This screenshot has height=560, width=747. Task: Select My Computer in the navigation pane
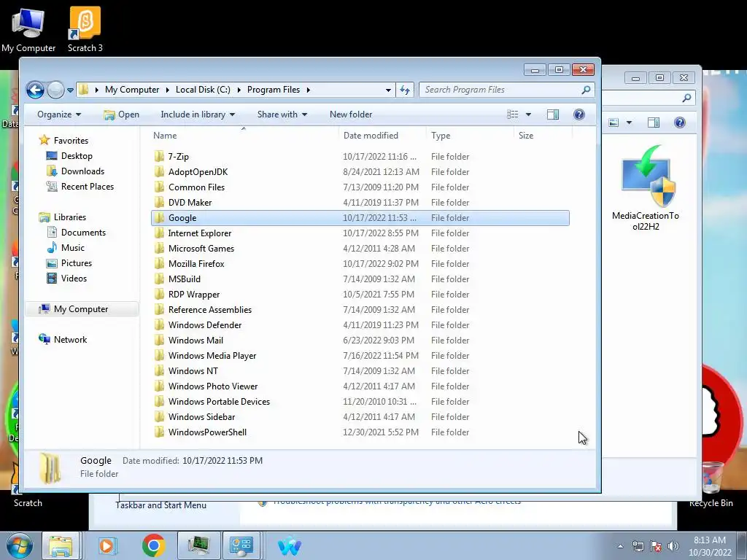coord(80,309)
